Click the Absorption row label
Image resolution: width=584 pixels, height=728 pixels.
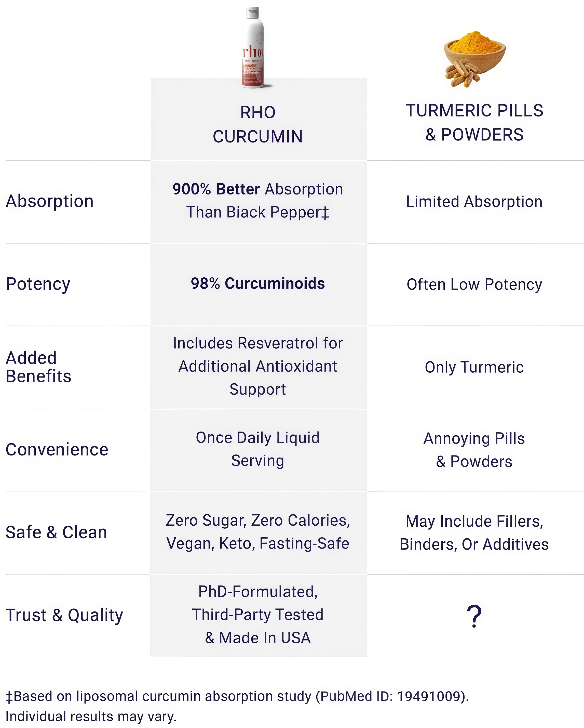click(x=50, y=201)
